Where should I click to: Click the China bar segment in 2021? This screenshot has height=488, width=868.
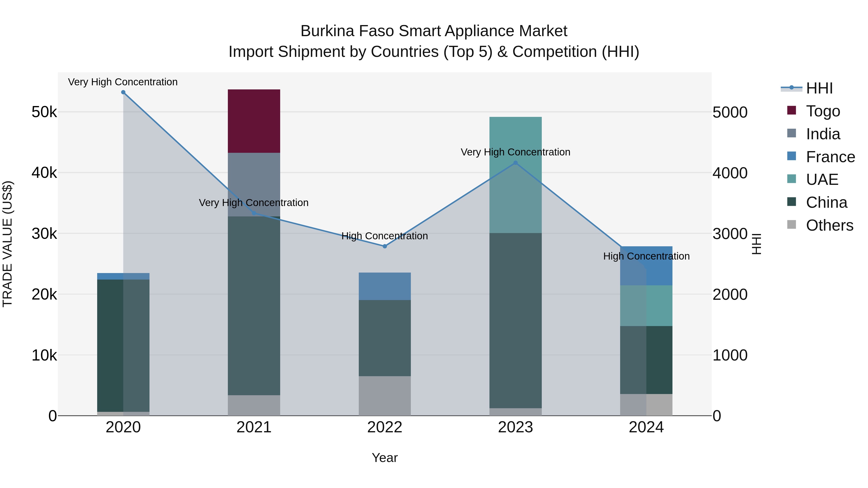[254, 306]
